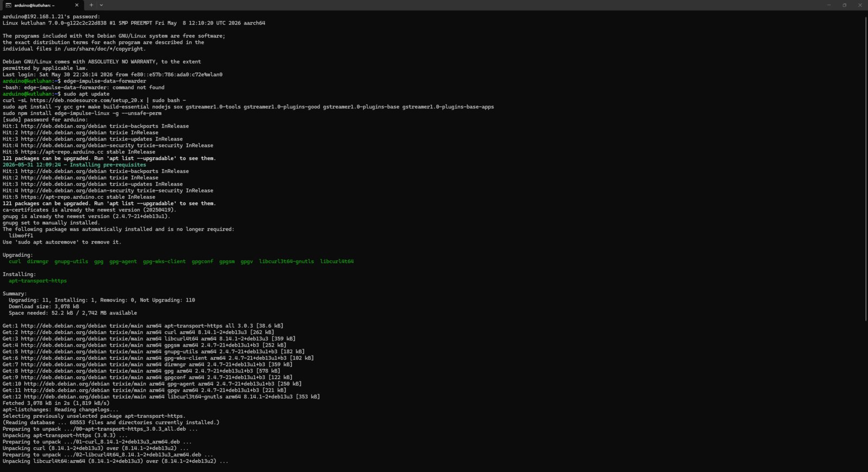Image resolution: width=868 pixels, height=472 pixels.
Task: Click the "Get:4" gpgsm download line
Action: point(144,345)
